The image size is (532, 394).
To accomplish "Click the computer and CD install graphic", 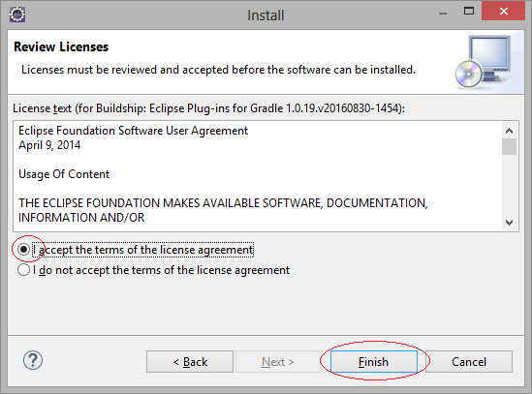I will (485, 62).
